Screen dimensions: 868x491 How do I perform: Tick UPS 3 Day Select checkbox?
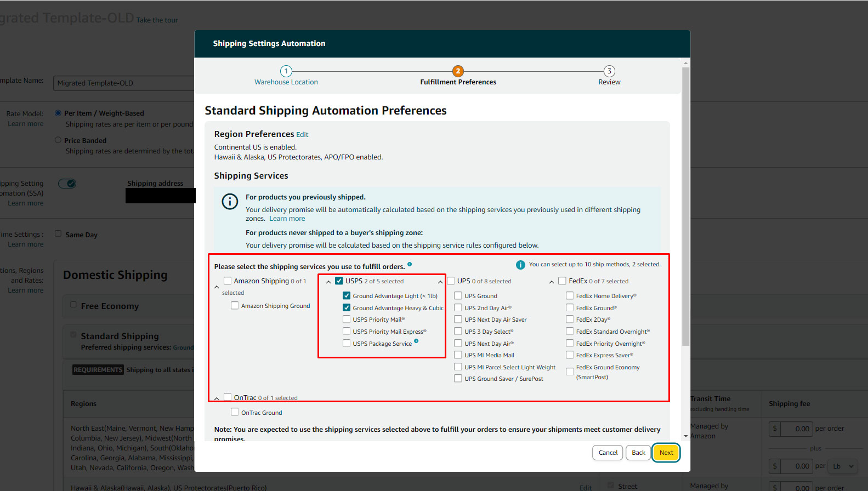458,331
